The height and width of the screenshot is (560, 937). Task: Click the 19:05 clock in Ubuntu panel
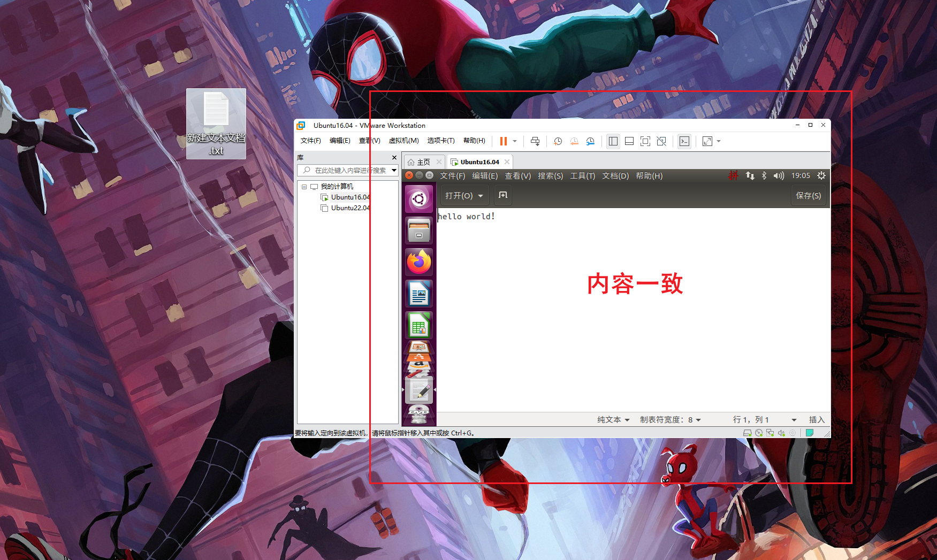[x=801, y=175]
